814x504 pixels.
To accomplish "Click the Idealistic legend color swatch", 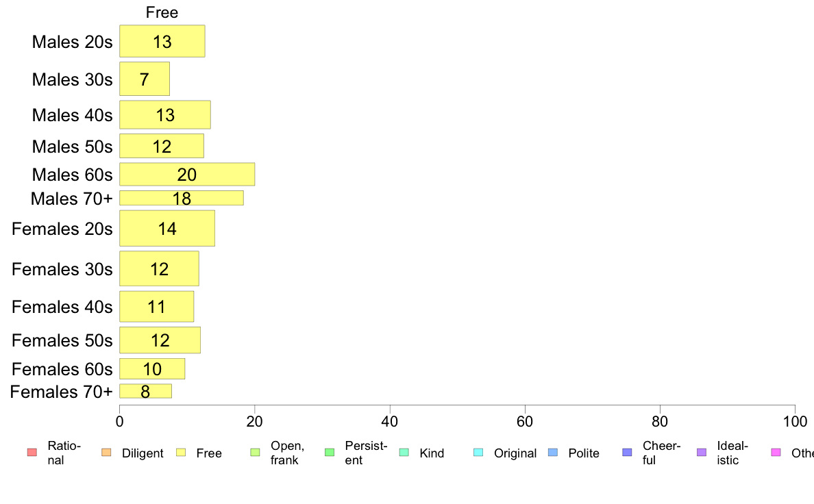I will 702,453.
